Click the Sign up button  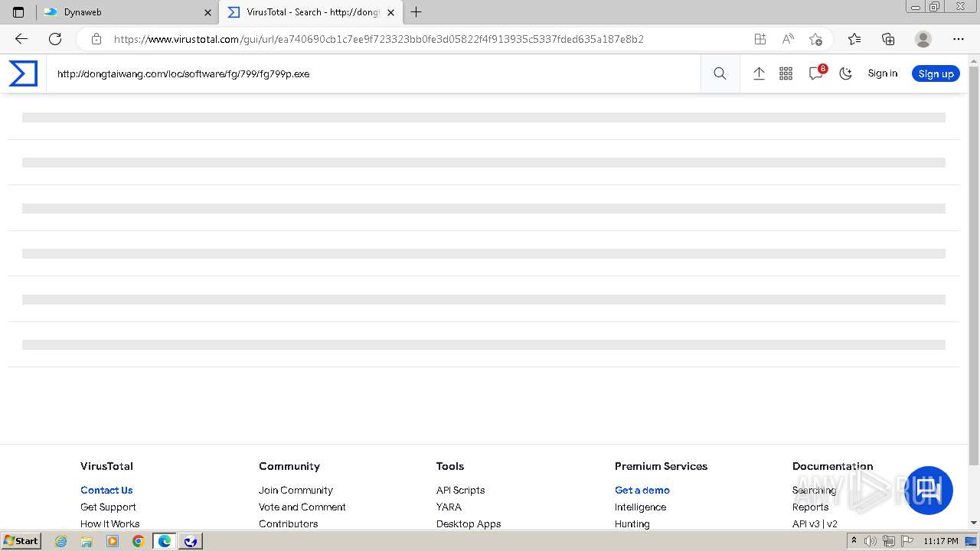pyautogui.click(x=936, y=73)
